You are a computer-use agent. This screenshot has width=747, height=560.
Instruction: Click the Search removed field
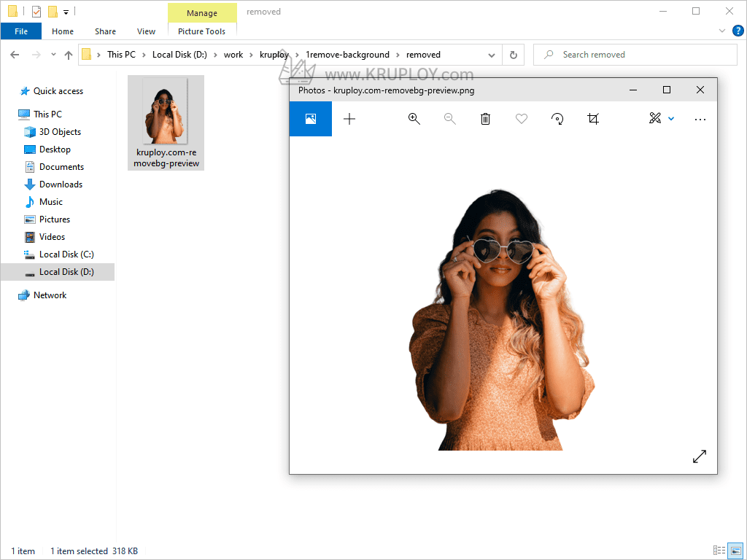pyautogui.click(x=635, y=55)
